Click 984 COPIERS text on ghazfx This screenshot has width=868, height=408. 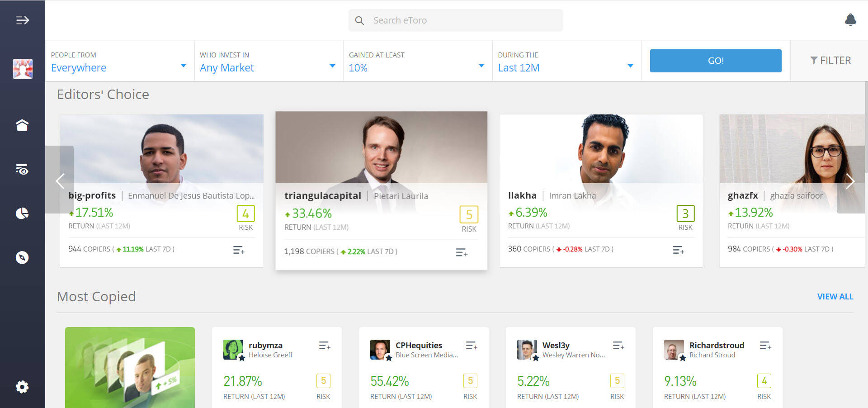(749, 249)
